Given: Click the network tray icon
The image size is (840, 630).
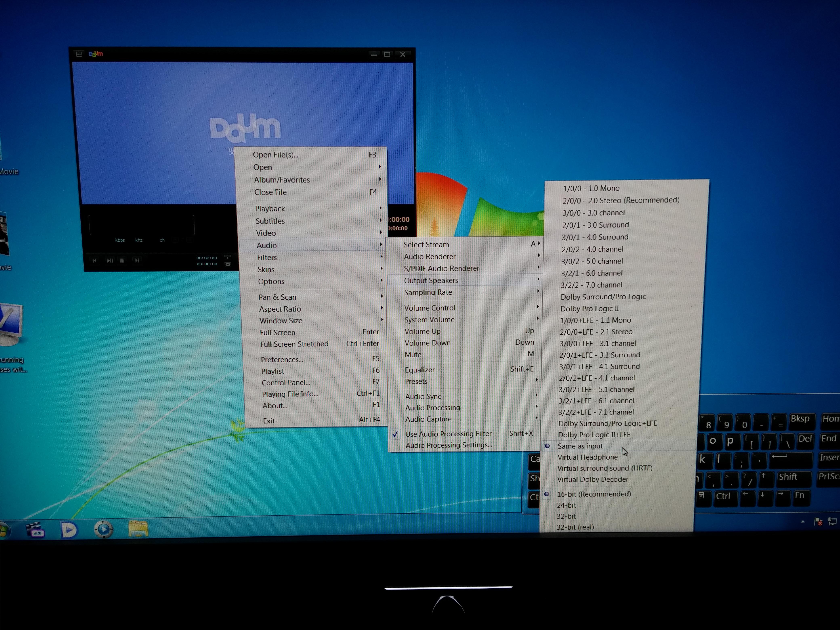Looking at the screenshot, I should [x=832, y=521].
